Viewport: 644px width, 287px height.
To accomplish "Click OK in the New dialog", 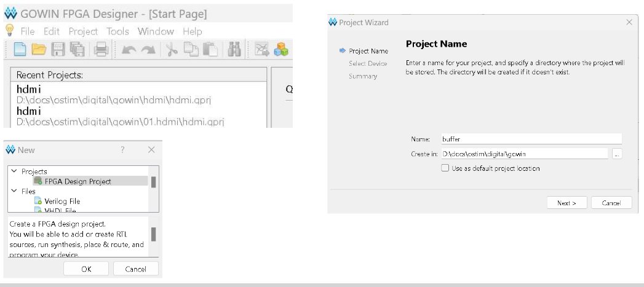I will pyautogui.click(x=86, y=269).
